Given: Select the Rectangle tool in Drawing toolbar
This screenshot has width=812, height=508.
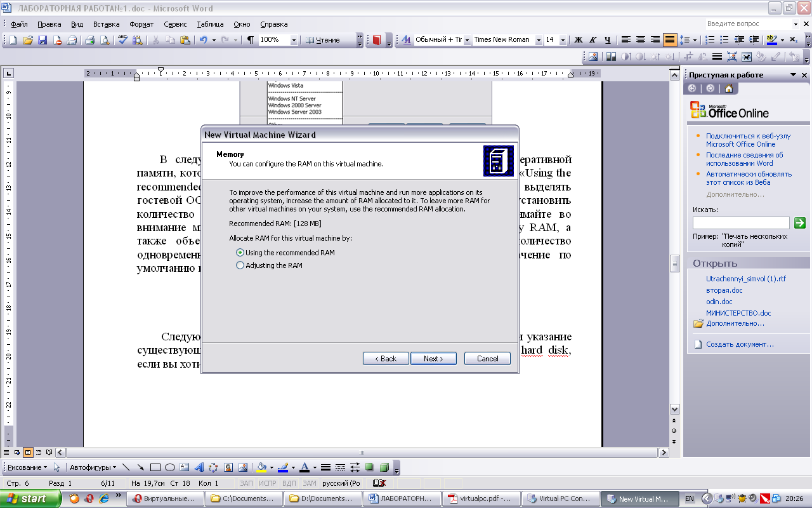Looking at the screenshot, I should 155,467.
